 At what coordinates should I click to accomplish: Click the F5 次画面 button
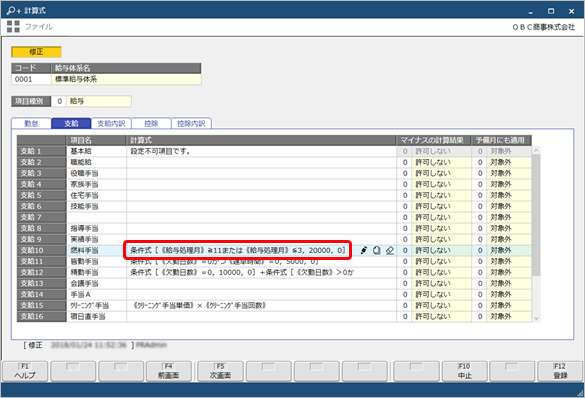point(220,372)
